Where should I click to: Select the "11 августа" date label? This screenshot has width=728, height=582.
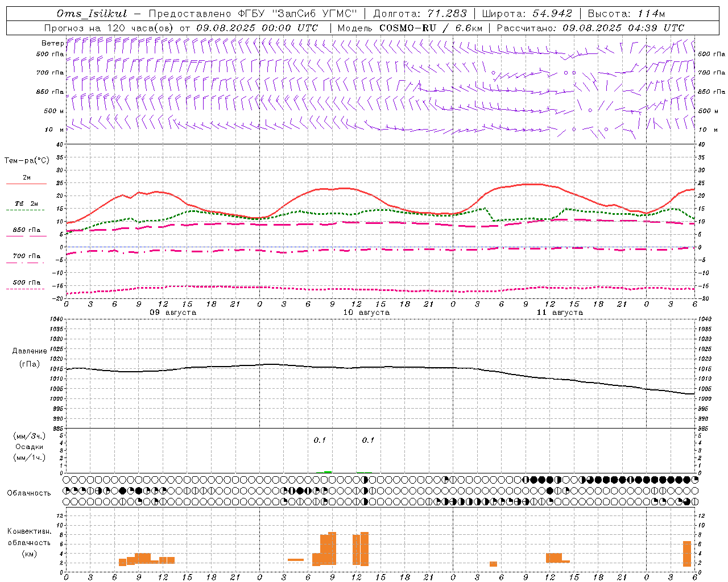click(x=560, y=313)
